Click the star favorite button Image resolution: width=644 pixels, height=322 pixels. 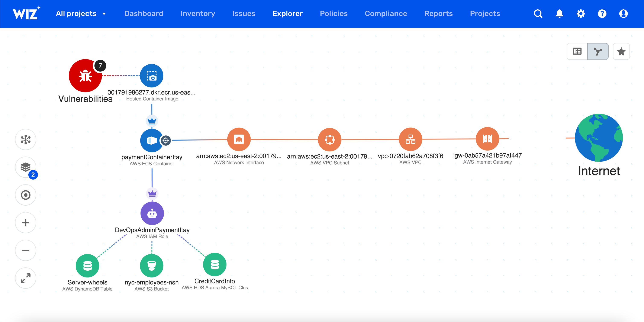(x=621, y=52)
